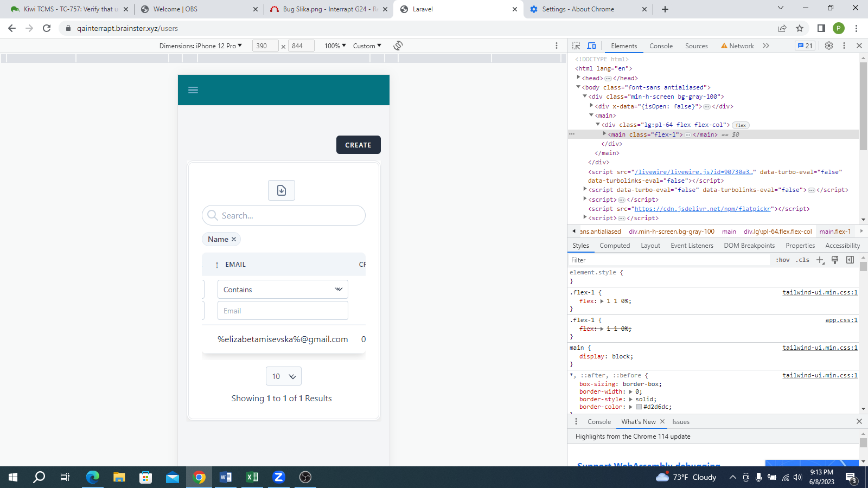Click the rotate device icon in the toolbar
868x488 pixels.
[x=398, y=46]
